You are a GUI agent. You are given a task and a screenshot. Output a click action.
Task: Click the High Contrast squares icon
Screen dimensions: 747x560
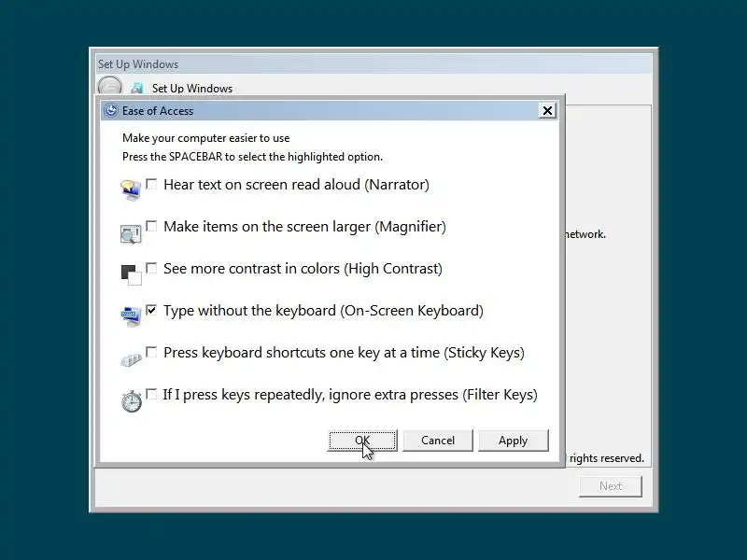click(131, 275)
